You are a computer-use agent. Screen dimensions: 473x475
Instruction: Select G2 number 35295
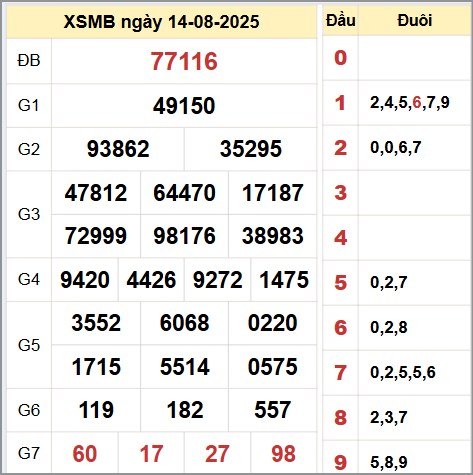(x=251, y=149)
